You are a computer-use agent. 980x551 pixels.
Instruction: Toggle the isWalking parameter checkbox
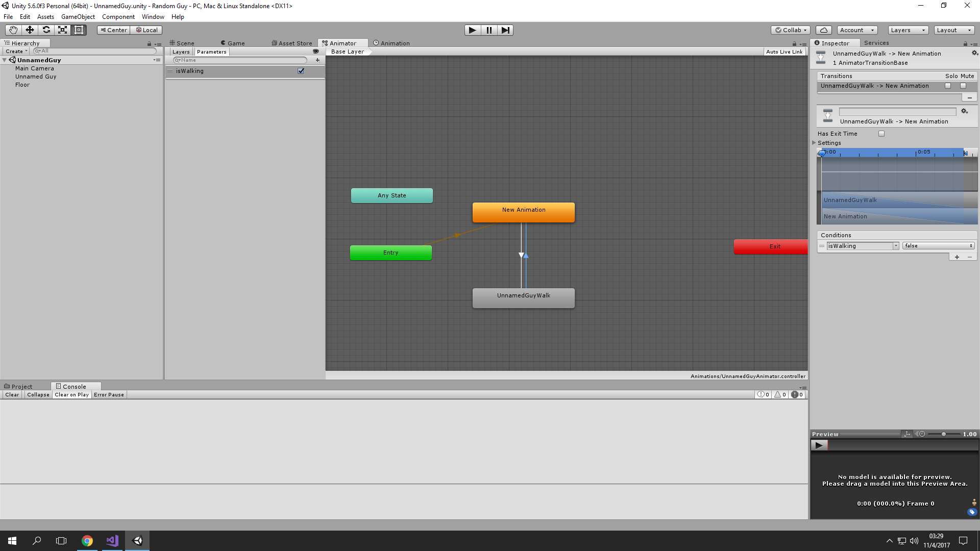pyautogui.click(x=301, y=71)
